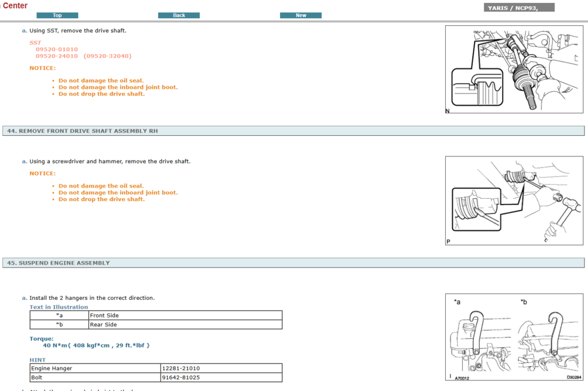This screenshot has height=391, width=588.
Task: Click the Torque heading
Action: pos(41,339)
